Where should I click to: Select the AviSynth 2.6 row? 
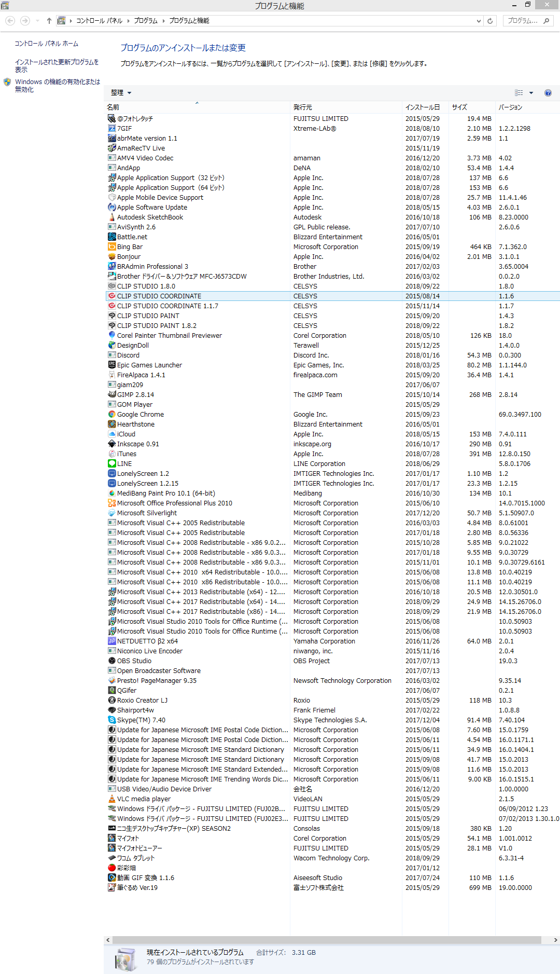[x=332, y=227]
